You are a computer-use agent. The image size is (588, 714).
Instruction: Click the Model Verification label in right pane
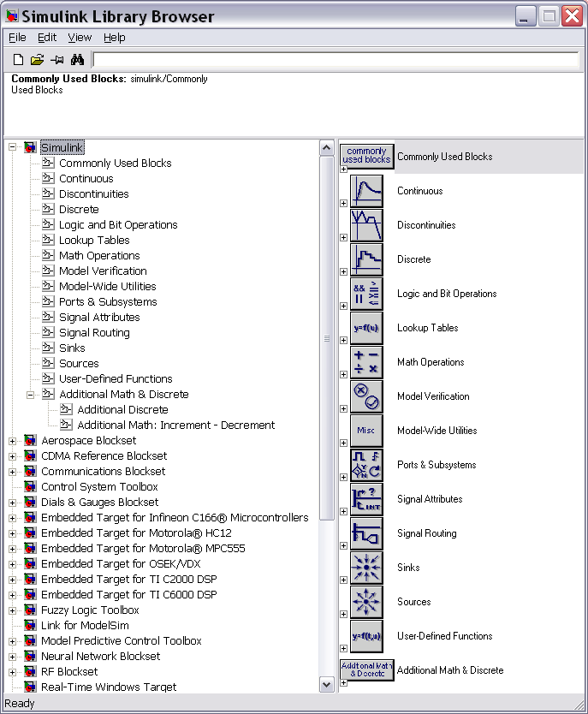433,396
